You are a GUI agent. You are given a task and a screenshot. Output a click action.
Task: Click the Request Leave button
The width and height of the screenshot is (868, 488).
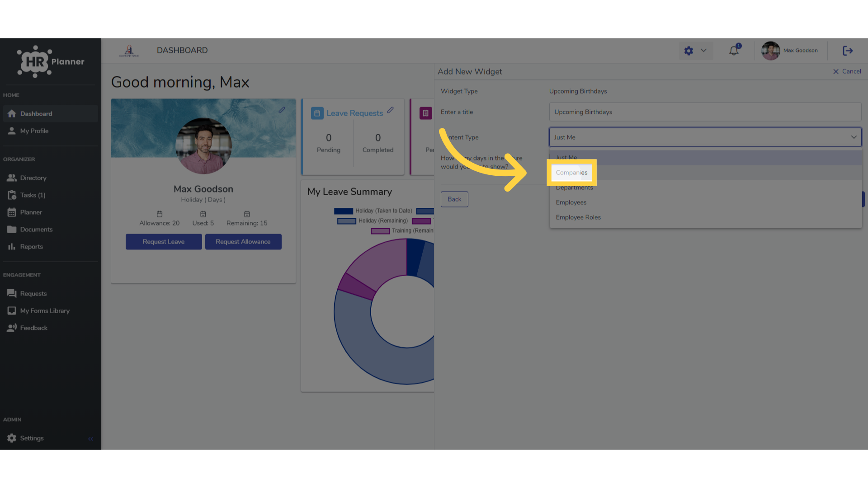point(164,242)
